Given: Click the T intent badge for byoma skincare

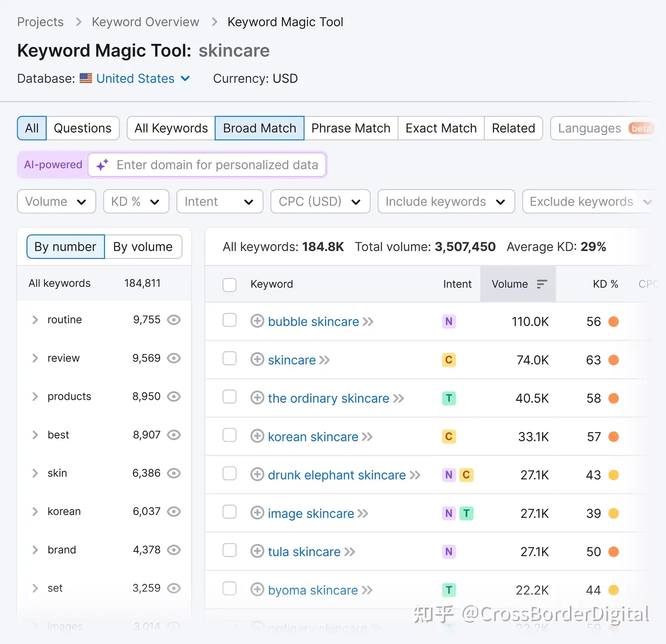Looking at the screenshot, I should coord(449,590).
